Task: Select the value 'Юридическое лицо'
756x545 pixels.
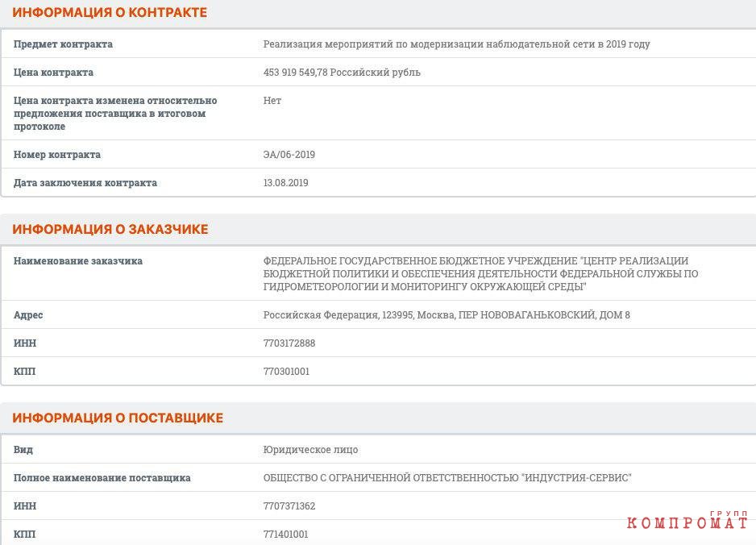Action: 310,450
